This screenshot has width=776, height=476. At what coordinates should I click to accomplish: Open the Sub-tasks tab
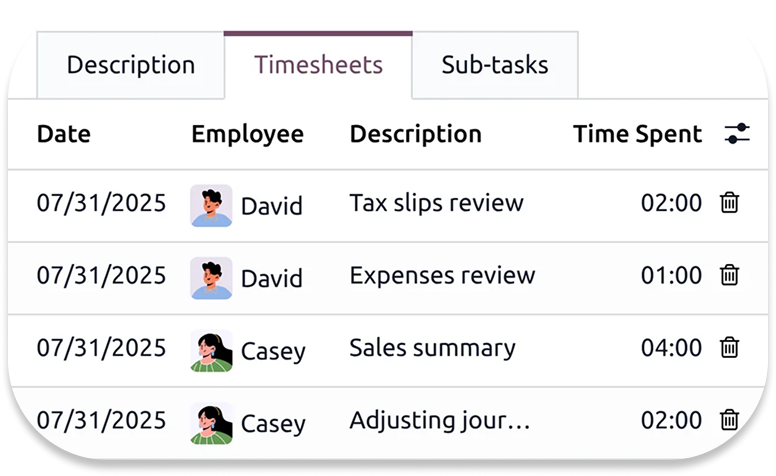[x=495, y=66]
